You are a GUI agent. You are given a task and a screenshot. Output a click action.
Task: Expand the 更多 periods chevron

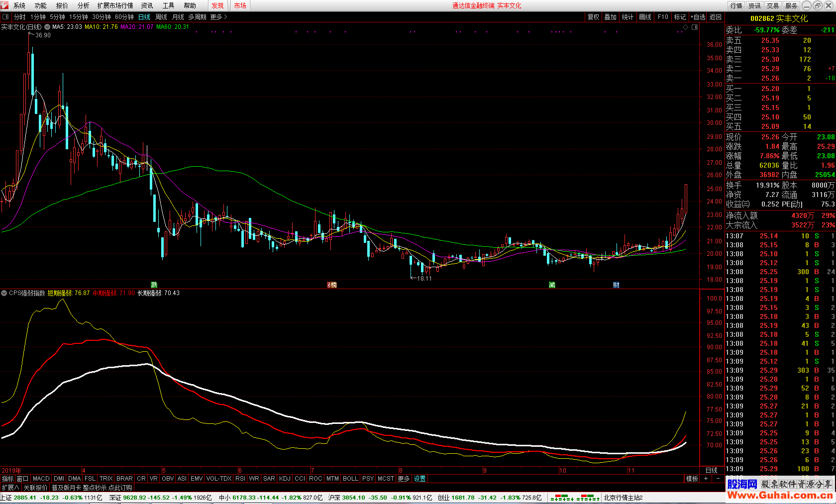(219, 17)
